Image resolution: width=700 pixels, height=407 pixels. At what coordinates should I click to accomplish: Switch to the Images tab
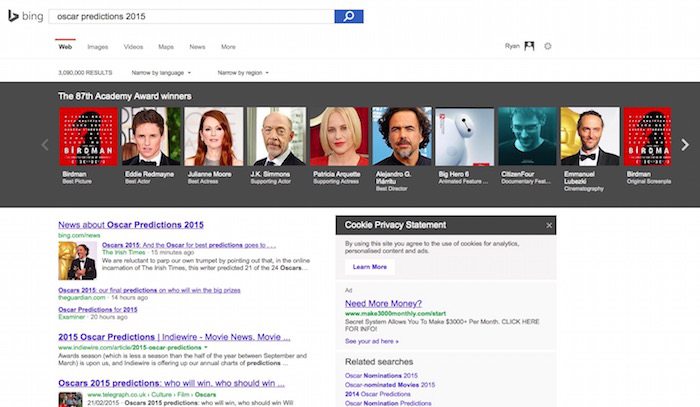(98, 46)
